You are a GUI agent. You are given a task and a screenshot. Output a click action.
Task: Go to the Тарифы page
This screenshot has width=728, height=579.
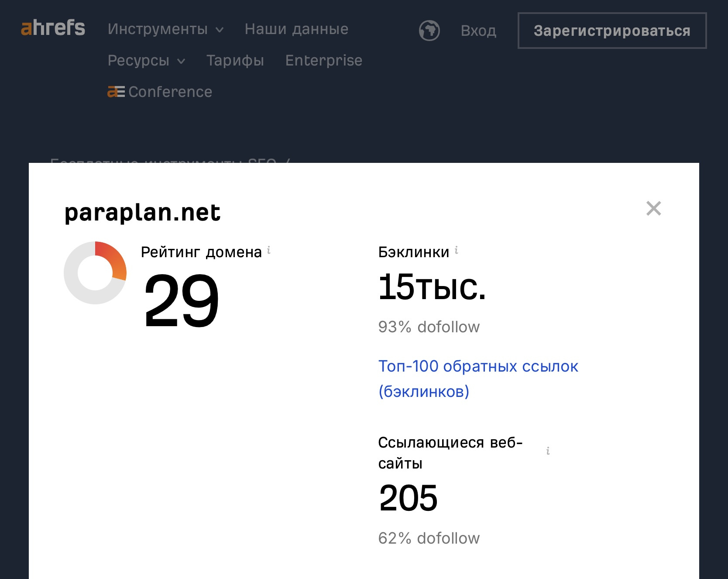pos(235,61)
